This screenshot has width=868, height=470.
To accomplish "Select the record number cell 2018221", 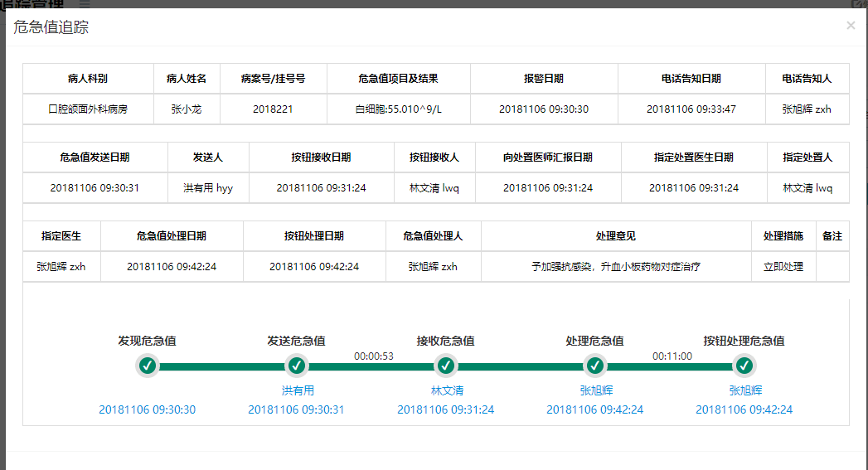I will (273, 109).
